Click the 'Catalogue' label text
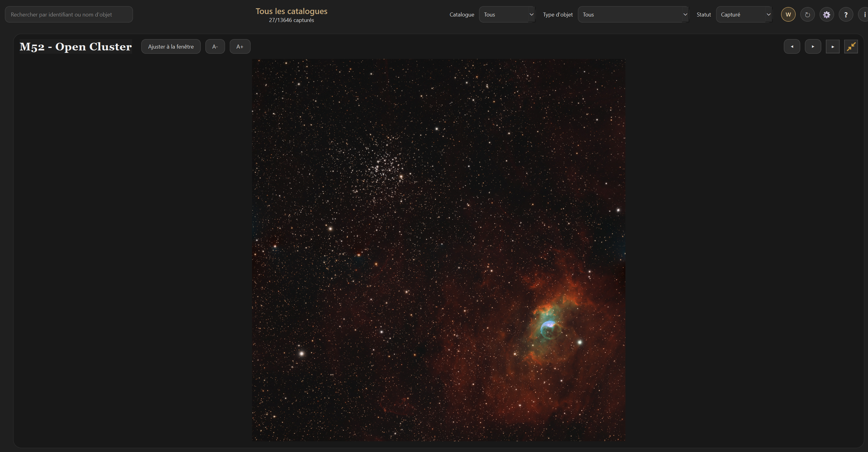 point(462,14)
